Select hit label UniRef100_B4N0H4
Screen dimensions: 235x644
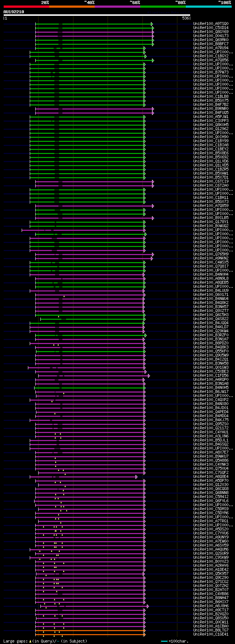pos(211,275)
